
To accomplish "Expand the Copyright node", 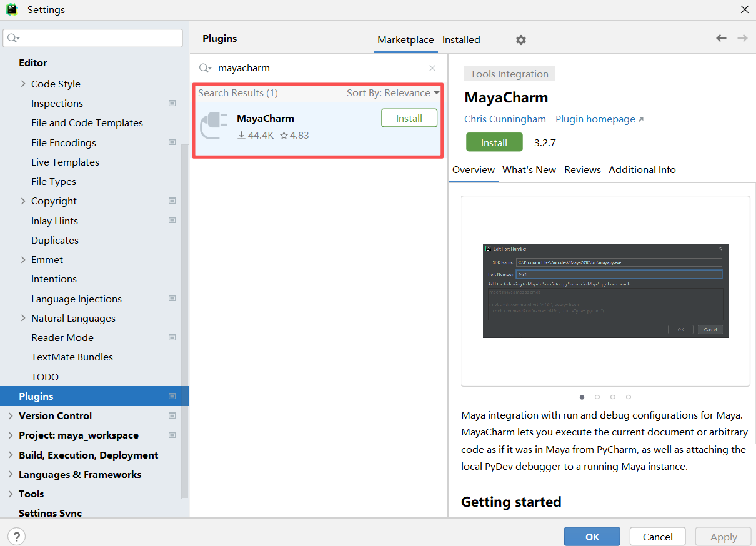I will coord(23,201).
